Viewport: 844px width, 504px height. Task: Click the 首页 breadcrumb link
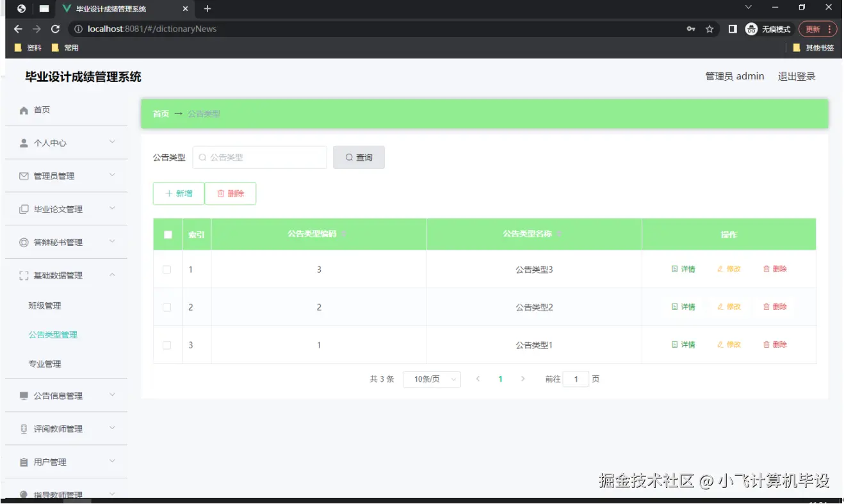[x=161, y=114]
